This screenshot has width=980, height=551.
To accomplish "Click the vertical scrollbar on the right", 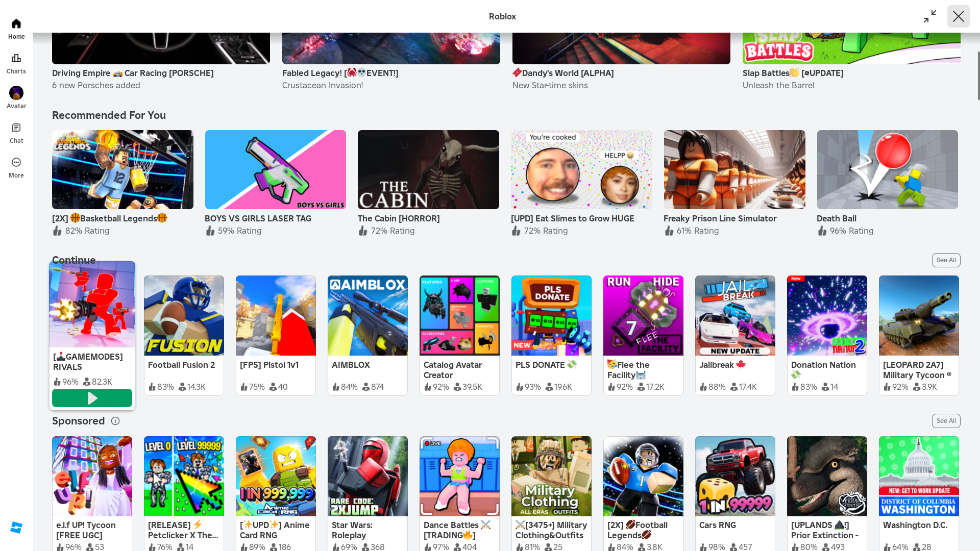I will pos(978,76).
